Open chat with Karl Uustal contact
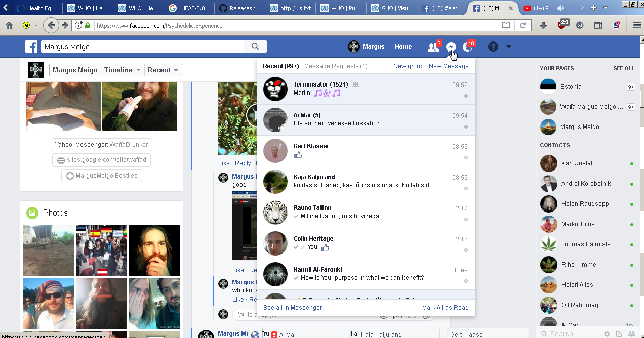This screenshot has width=644, height=338. pos(587,163)
